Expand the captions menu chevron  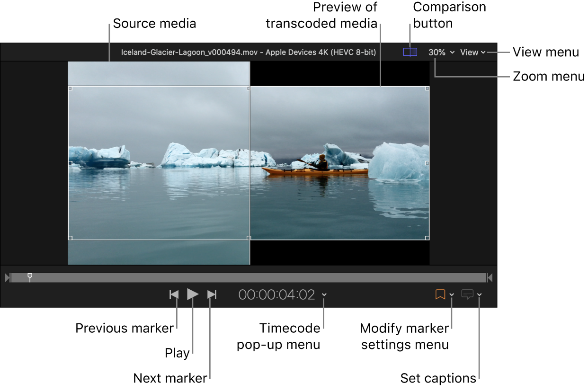click(x=480, y=294)
